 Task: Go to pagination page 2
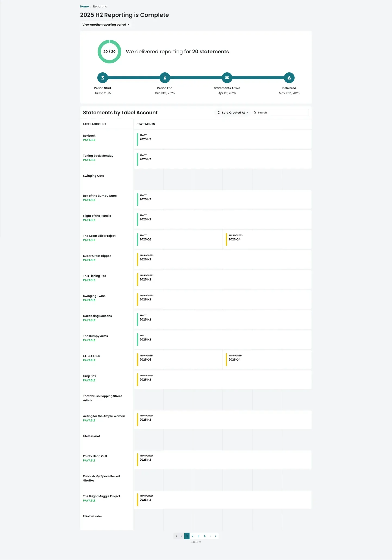pos(192,536)
